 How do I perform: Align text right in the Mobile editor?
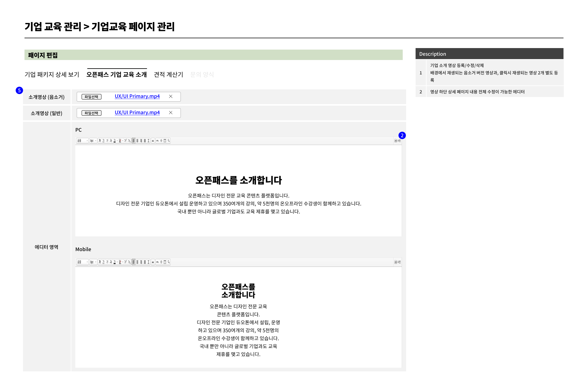[x=141, y=262]
